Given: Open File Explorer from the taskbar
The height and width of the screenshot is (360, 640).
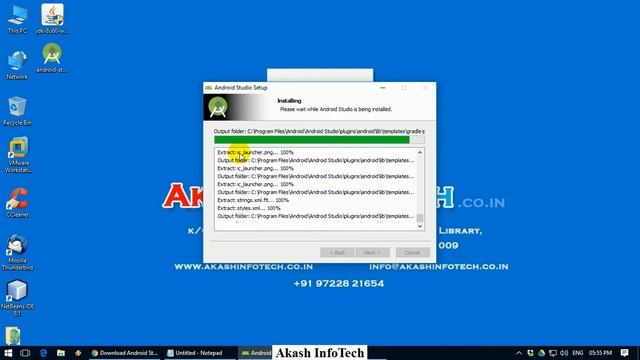Looking at the screenshot, I should point(61,353).
